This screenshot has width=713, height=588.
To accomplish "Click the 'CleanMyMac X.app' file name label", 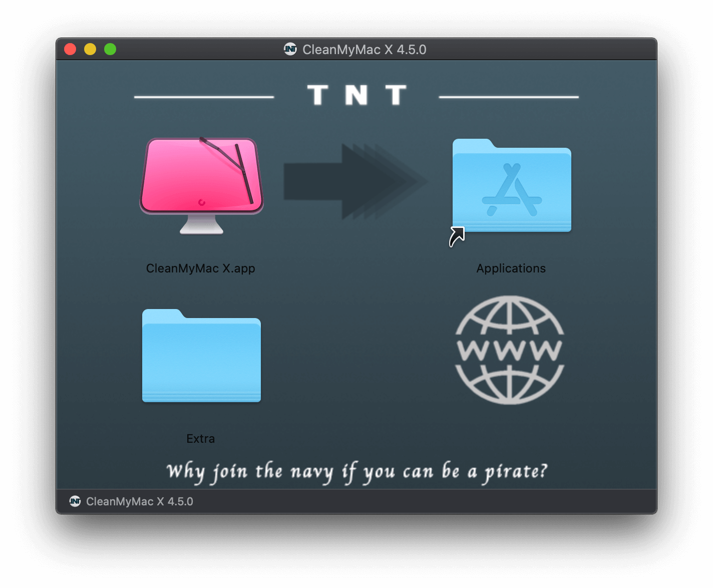I will [200, 268].
